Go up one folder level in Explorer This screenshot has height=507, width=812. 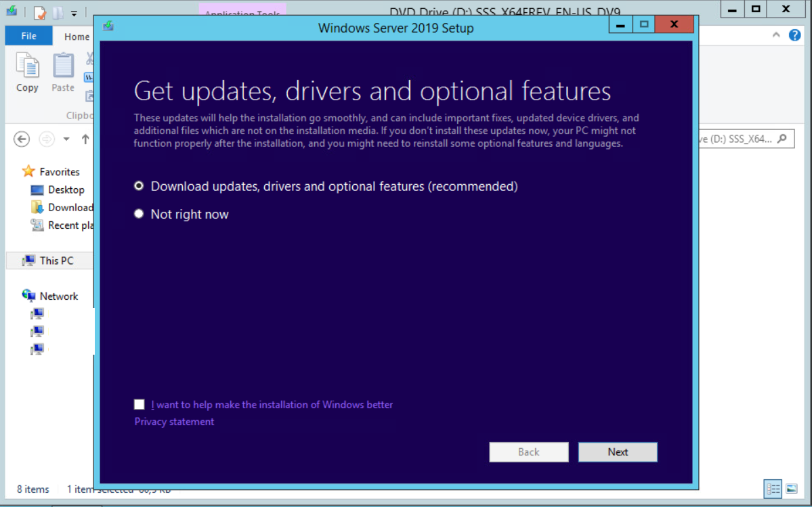pyautogui.click(x=85, y=139)
